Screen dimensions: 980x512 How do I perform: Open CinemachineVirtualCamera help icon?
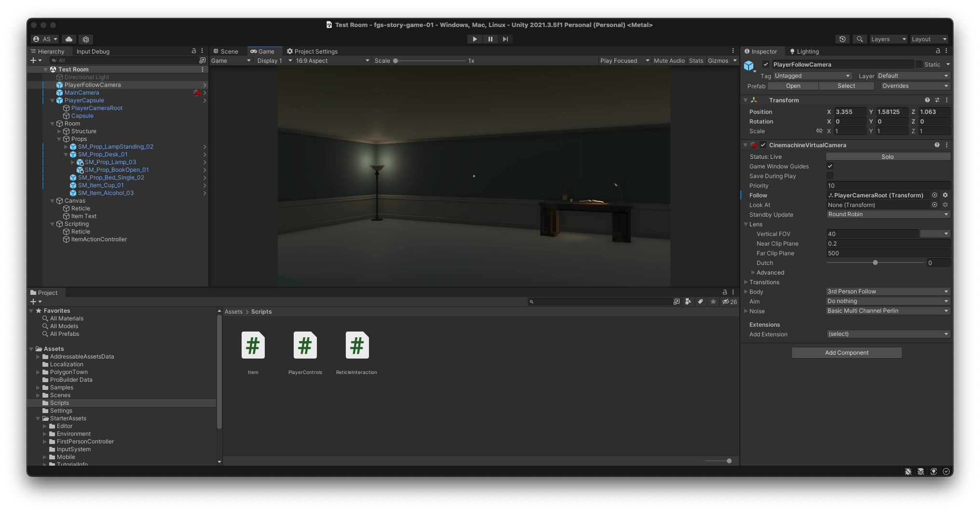click(937, 145)
